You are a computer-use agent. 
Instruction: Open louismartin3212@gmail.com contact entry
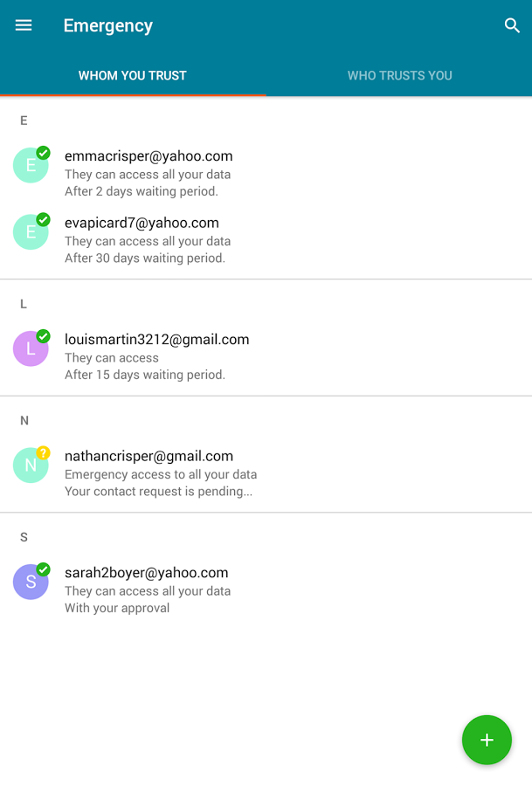pos(266,356)
